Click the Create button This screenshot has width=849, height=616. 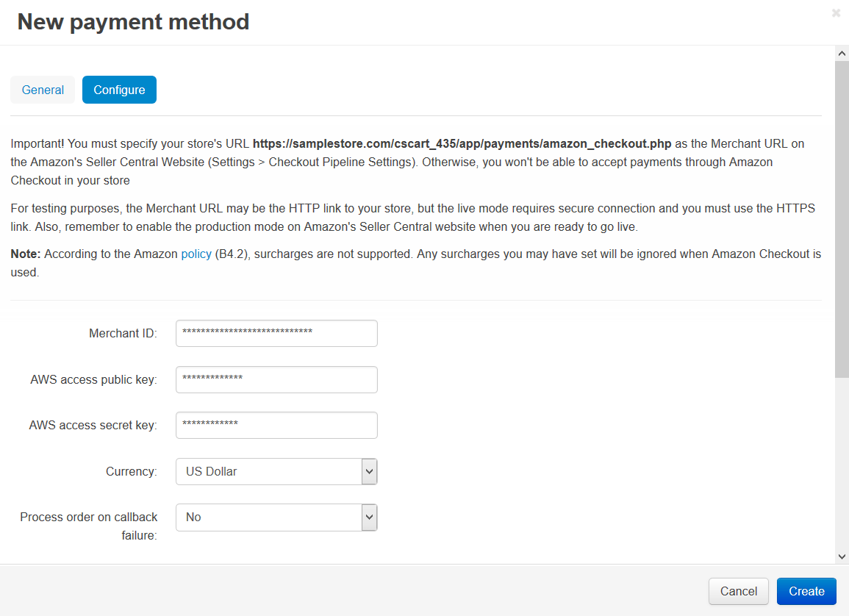point(806,591)
